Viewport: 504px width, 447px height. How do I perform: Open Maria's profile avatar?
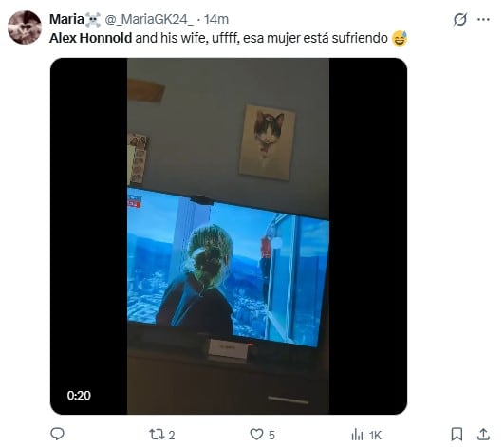click(25, 28)
